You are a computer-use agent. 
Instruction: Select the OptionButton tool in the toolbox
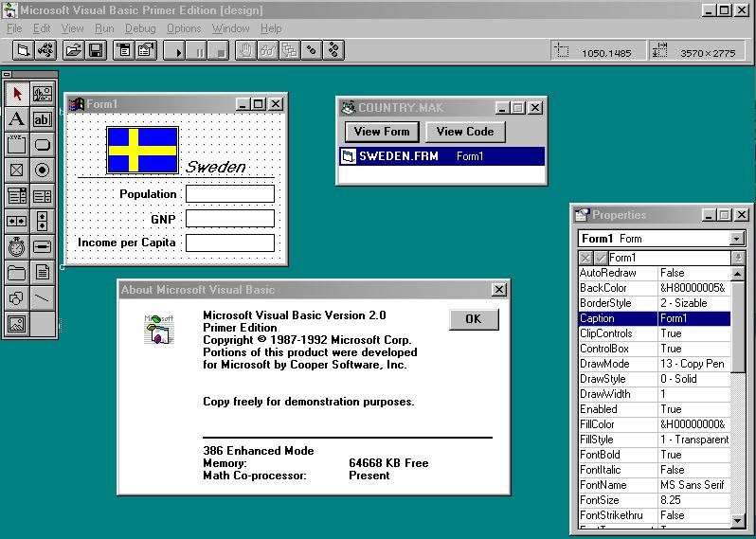(x=43, y=171)
